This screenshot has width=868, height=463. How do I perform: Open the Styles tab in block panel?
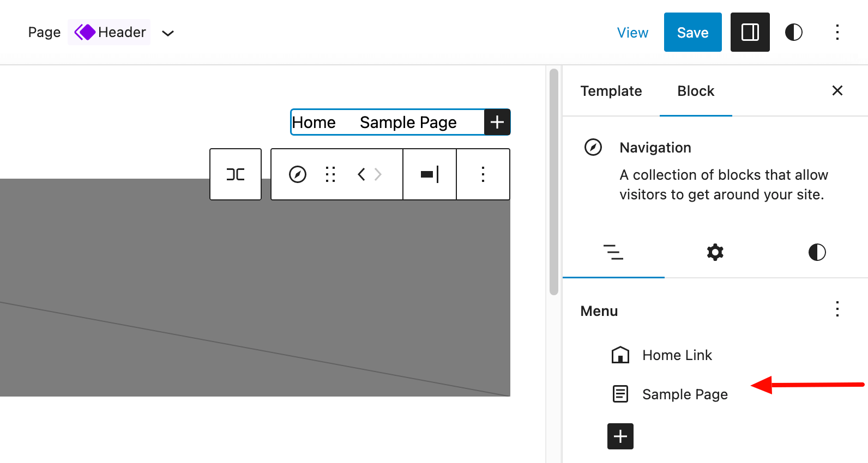817,252
